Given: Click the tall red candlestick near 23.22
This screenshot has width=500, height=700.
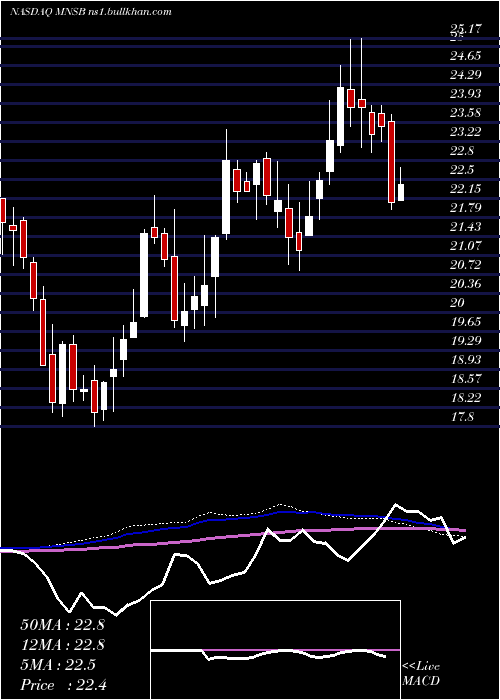Looking at the screenshot, I should click(392, 162).
